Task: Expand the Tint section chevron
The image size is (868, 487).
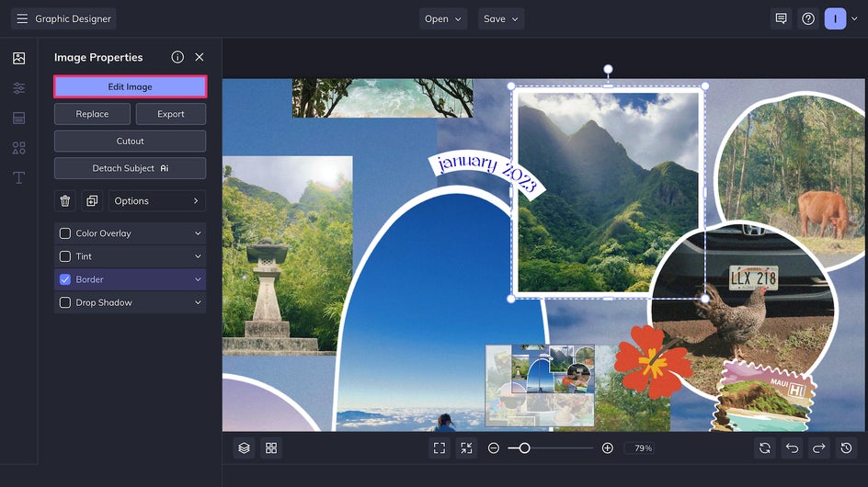Action: pyautogui.click(x=198, y=256)
